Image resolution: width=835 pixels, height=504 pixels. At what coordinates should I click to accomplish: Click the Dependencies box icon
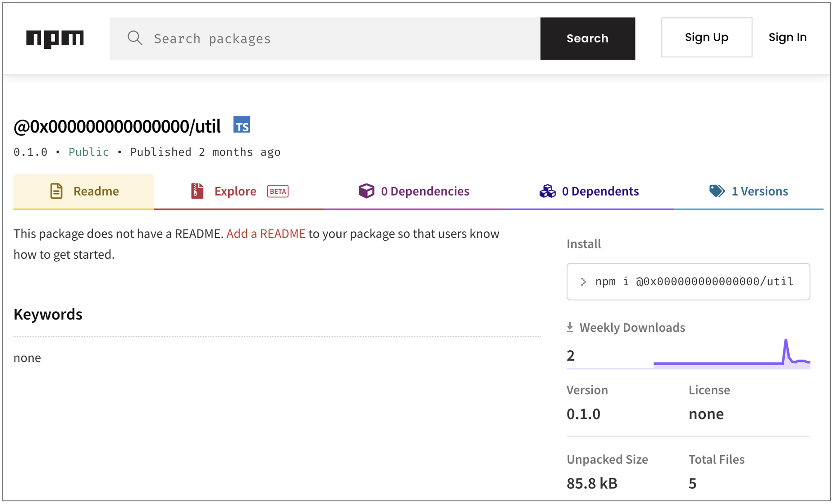(366, 191)
